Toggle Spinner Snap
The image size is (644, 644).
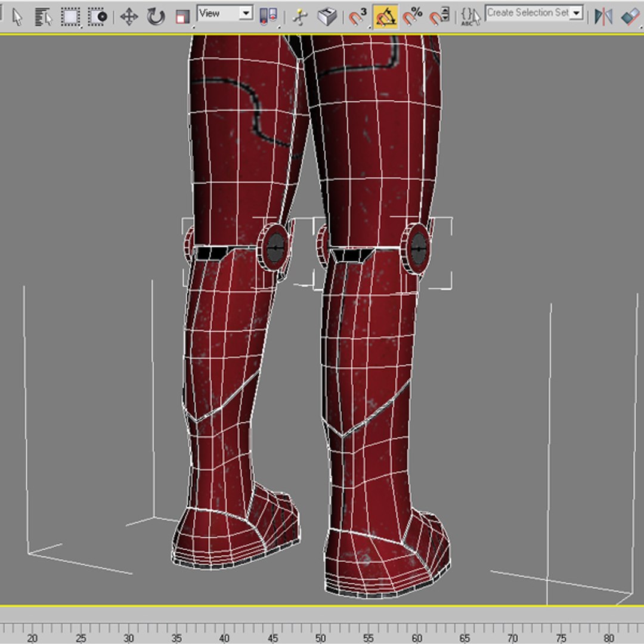click(x=439, y=17)
